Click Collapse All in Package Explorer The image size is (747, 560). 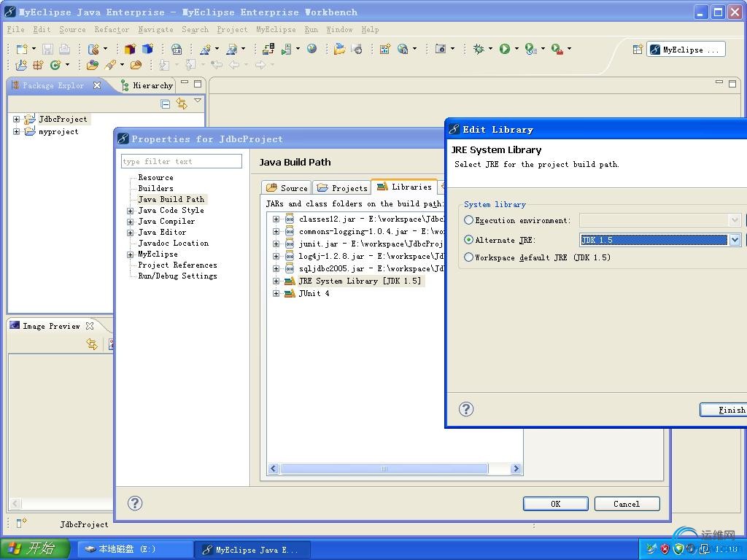(166, 104)
